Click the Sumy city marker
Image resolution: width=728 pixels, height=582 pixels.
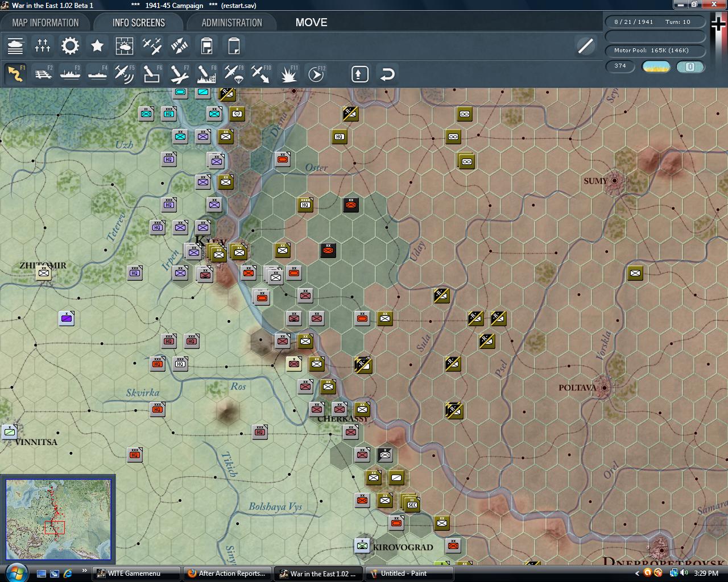click(614, 181)
